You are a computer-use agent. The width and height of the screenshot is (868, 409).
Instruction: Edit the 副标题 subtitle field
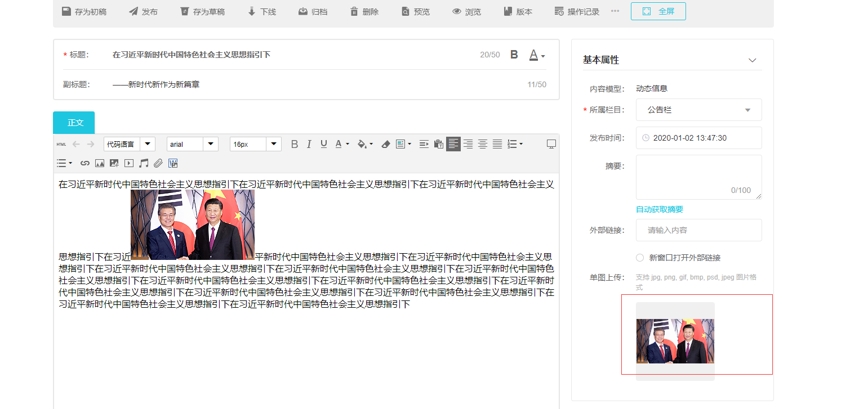pos(315,84)
